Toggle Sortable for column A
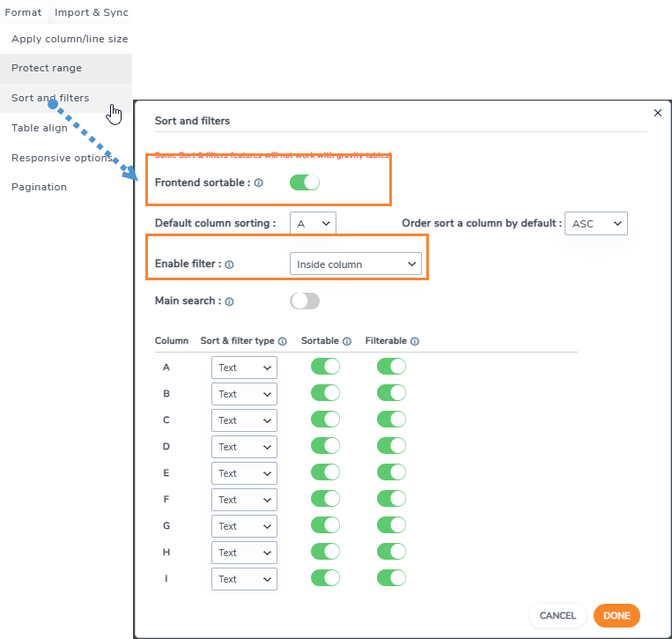Viewport: 672px width, 639px height. click(325, 367)
